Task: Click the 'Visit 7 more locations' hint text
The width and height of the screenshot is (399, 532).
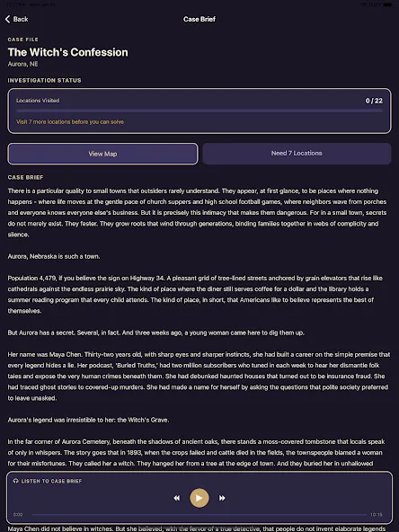Action: click(70, 122)
